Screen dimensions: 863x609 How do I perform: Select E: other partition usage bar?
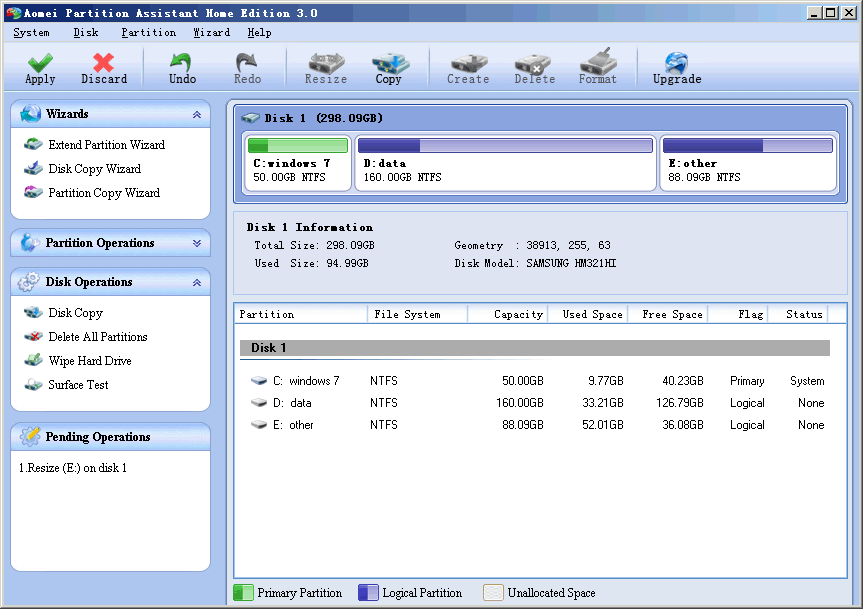click(747, 145)
